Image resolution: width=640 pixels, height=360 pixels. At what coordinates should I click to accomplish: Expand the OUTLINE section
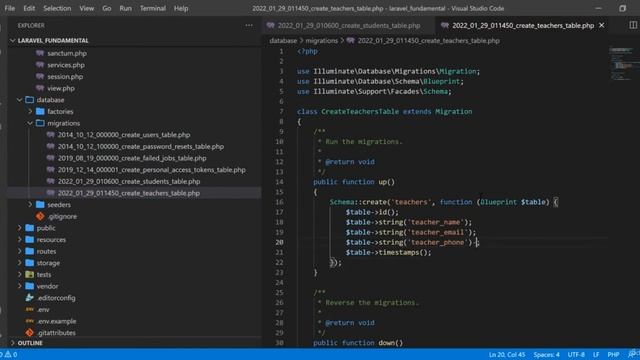[x=13, y=343]
